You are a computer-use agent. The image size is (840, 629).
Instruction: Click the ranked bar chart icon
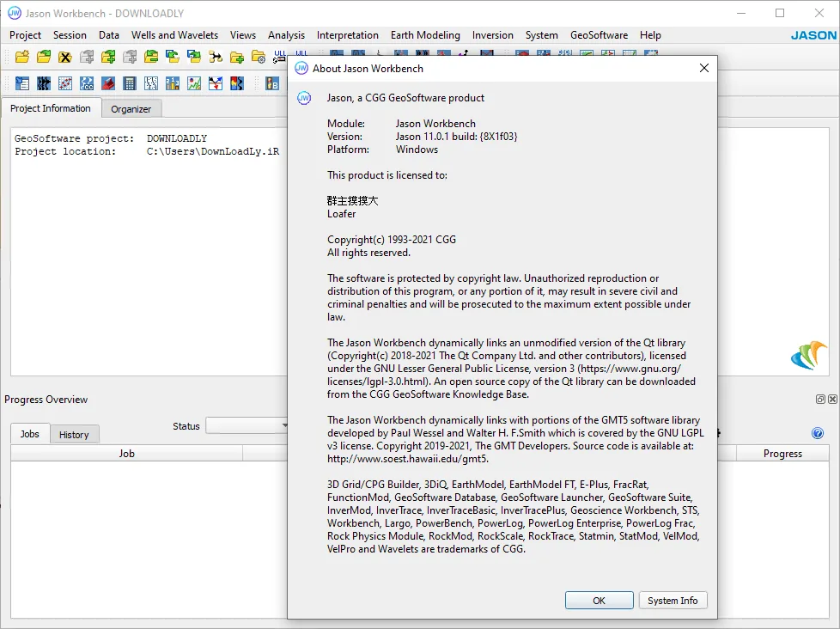[173, 83]
